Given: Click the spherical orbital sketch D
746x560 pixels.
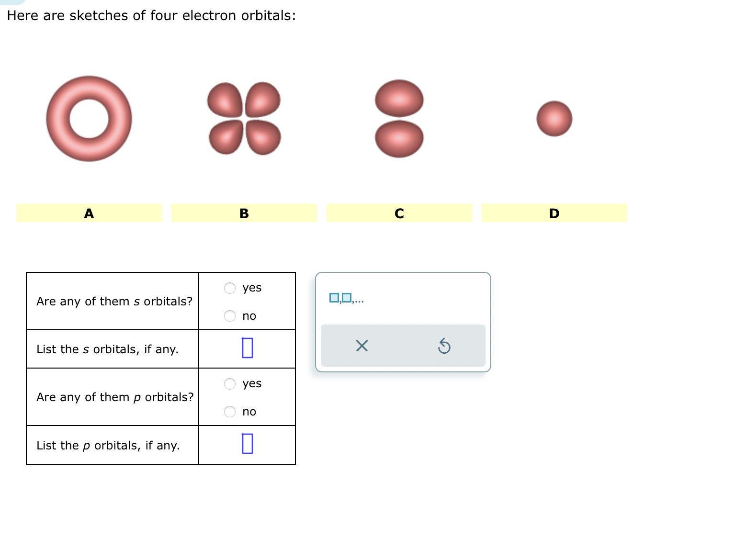Looking at the screenshot, I should coord(554,119).
